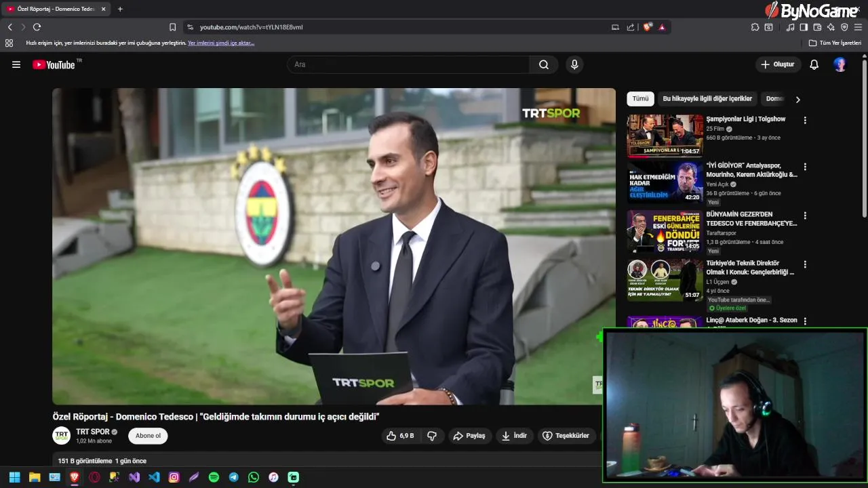Toggle the browser sidebar panel
Screen dimensions: 868x488
click(804, 27)
